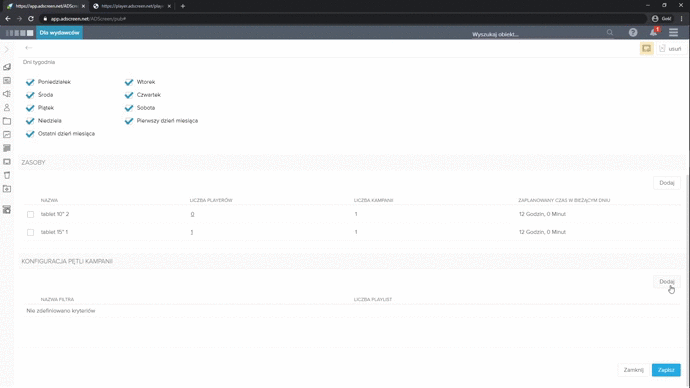Screen dimensions: 690x388
Task: Open the image media icon in sidebar
Action: point(7,81)
